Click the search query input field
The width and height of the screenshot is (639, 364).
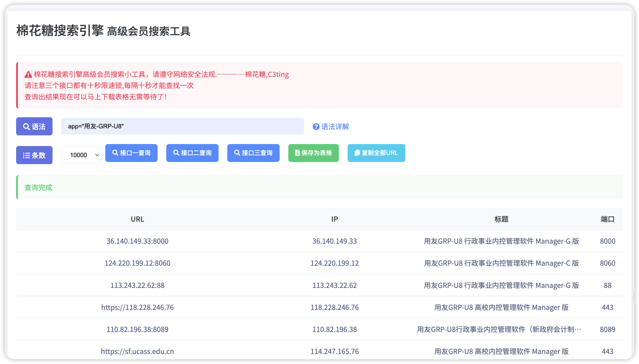tap(182, 126)
